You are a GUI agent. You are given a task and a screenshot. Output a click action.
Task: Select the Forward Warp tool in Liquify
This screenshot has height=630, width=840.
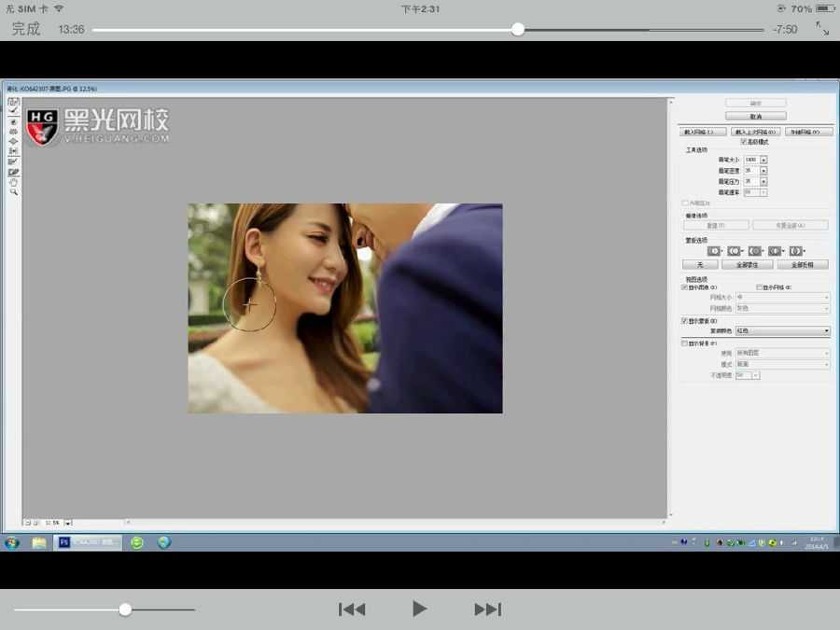coord(14,102)
